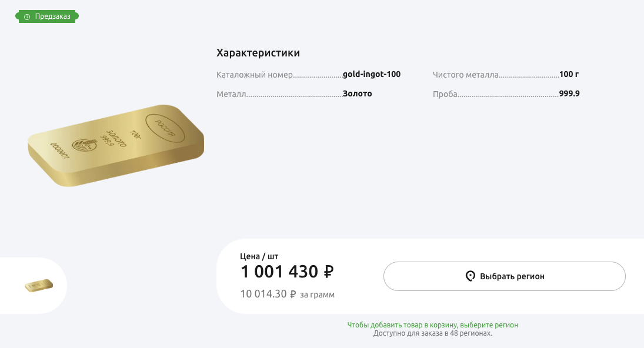
Task: Click the Доступно для заказа в 48 регионах text
Action: pos(433,333)
